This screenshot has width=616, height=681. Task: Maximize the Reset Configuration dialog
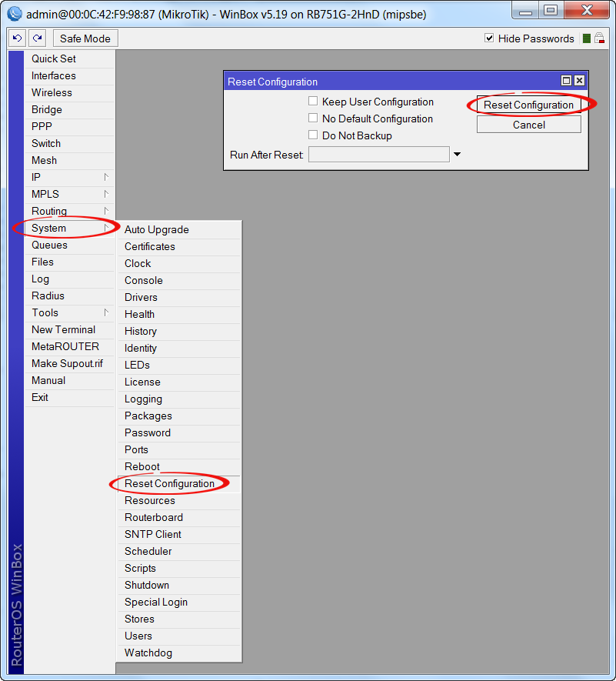[x=567, y=81]
